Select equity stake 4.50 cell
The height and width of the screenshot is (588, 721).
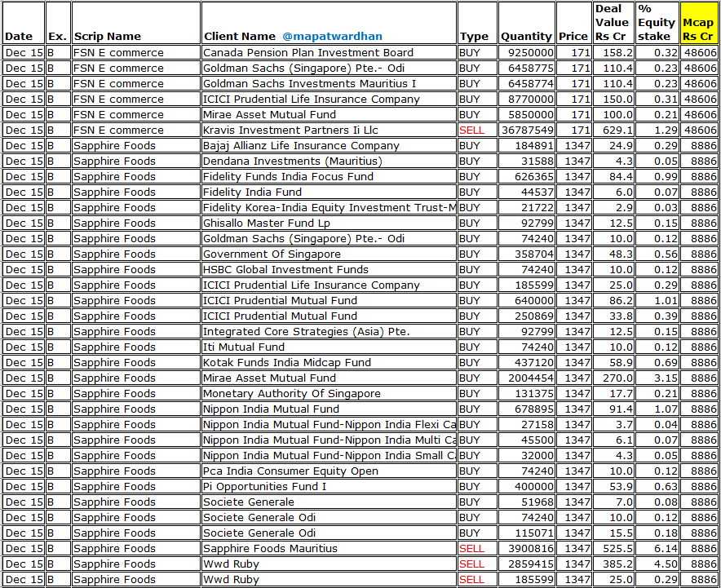click(x=657, y=564)
